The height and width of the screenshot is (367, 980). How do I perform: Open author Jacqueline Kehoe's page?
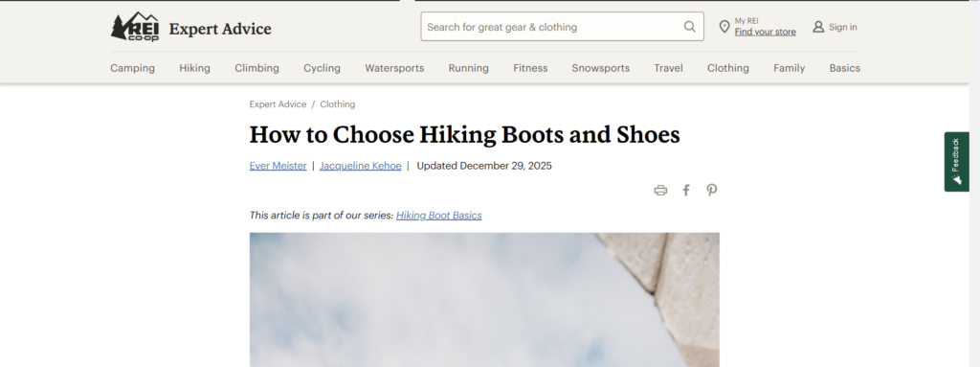point(361,166)
